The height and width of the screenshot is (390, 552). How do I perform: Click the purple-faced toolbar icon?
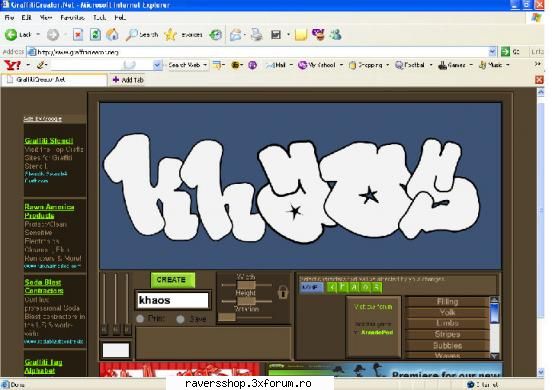pos(319,34)
